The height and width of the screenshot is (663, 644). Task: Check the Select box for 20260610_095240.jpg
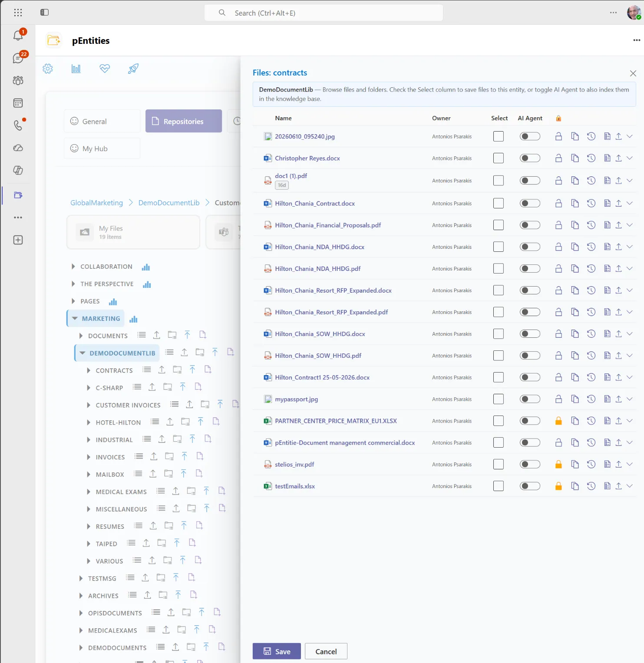(x=499, y=136)
